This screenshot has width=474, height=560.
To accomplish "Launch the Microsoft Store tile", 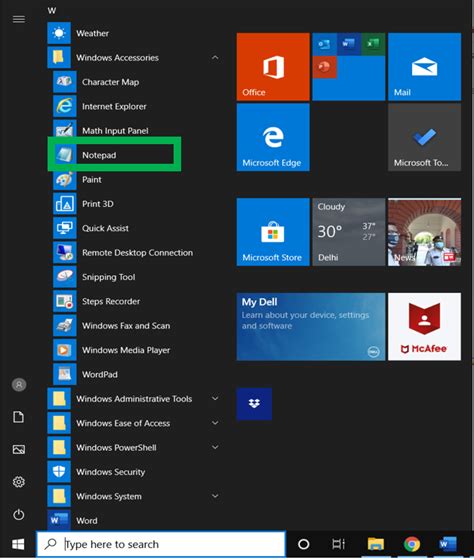I will click(273, 232).
